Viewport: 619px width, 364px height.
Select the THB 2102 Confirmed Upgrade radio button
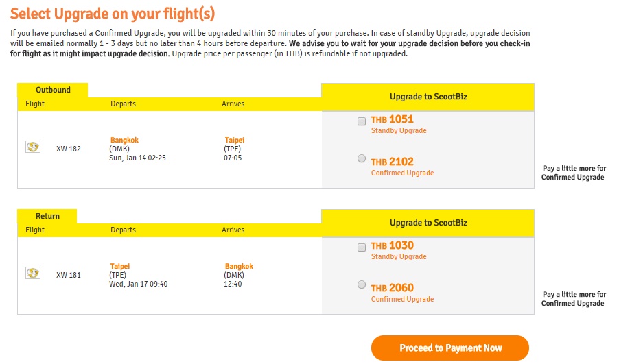tap(362, 158)
